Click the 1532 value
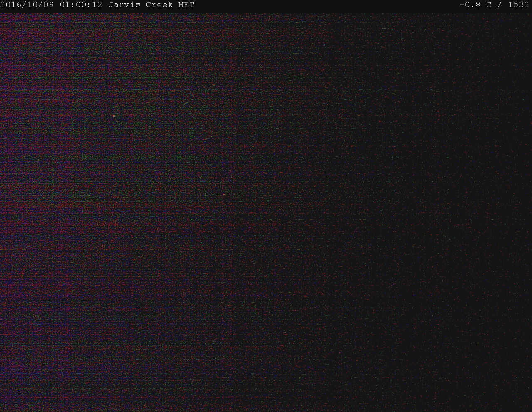 coord(518,5)
